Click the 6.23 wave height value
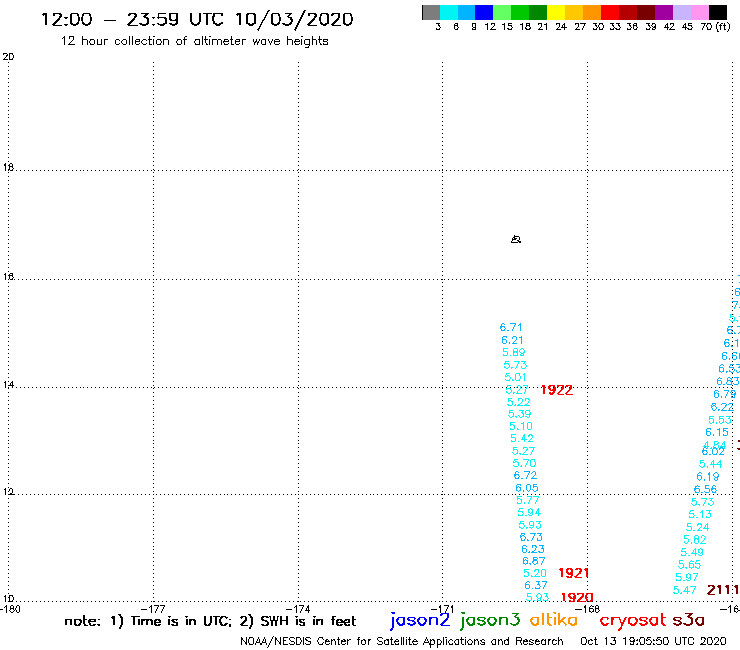 [533, 549]
